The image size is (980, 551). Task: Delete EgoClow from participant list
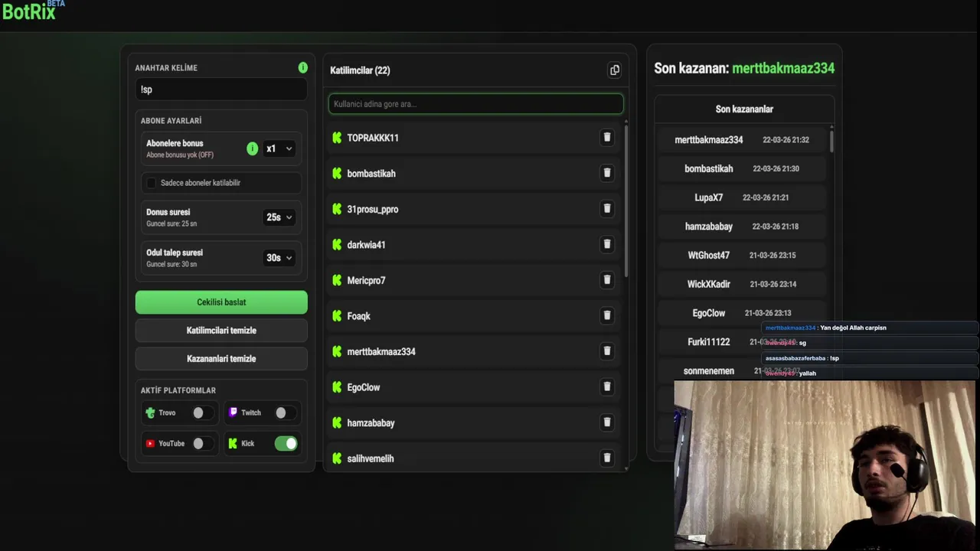607,386
